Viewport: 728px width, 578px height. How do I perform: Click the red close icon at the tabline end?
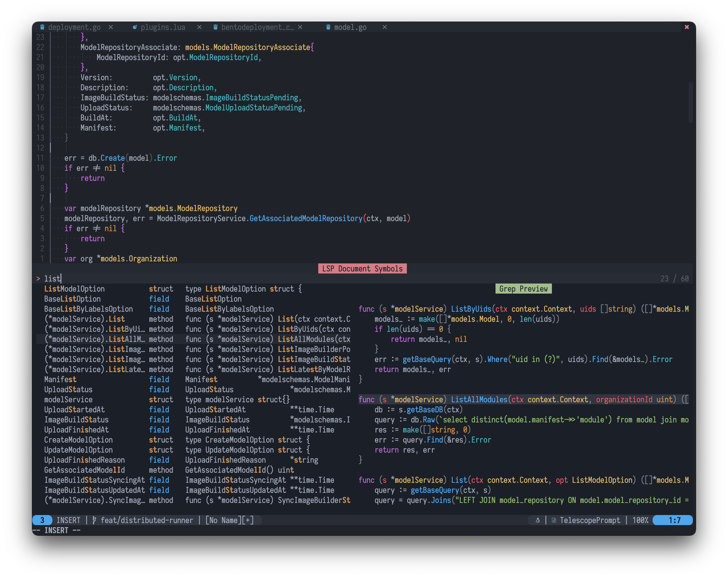click(x=687, y=27)
